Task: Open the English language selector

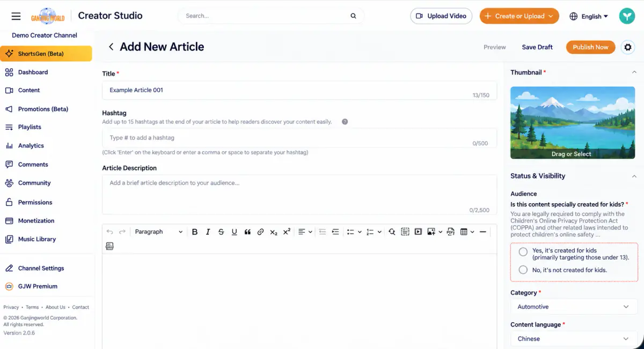Action: coord(589,16)
